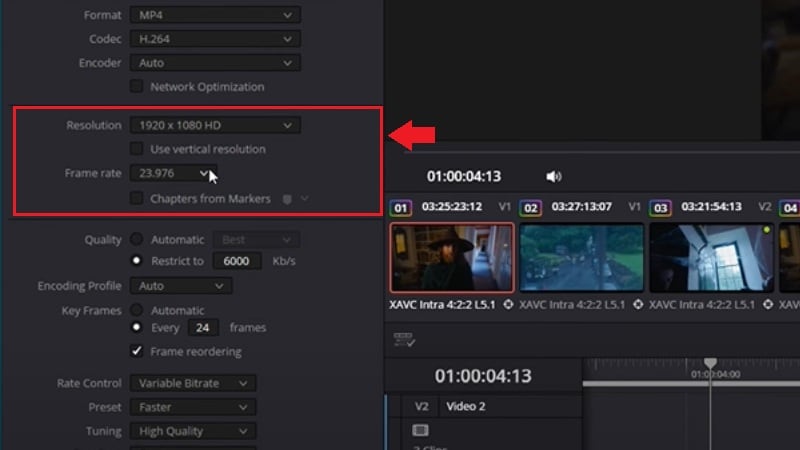
Task: Select clip 01 thumbnail of man in hat
Action: [x=452, y=258]
